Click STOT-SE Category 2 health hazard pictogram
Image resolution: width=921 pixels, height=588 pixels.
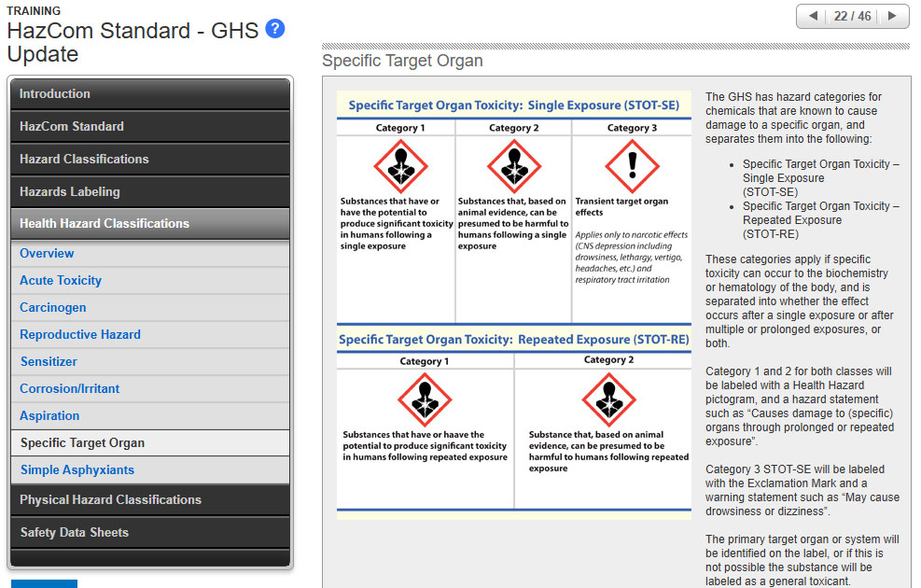[x=514, y=166]
